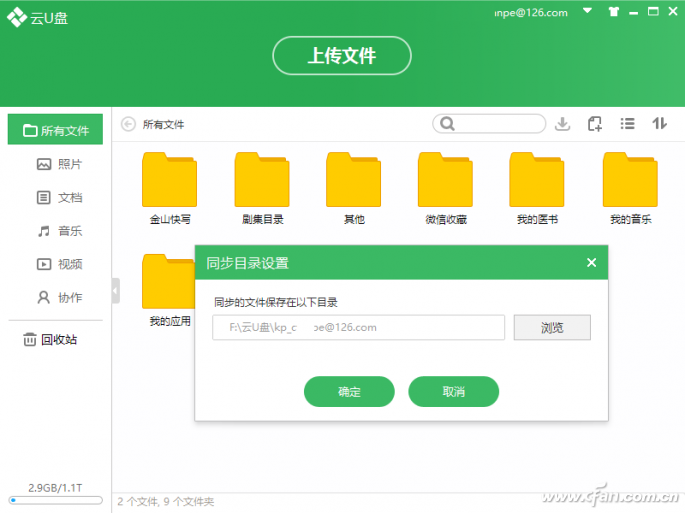Click the 取消 cancel button
Viewport: 685px width, 513px height.
(x=453, y=392)
